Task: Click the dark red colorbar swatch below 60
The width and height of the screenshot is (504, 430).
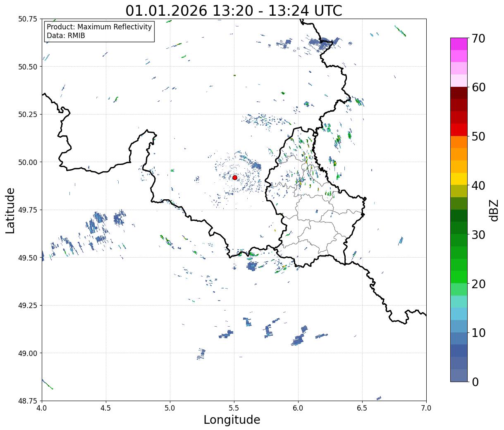Action: [x=459, y=93]
